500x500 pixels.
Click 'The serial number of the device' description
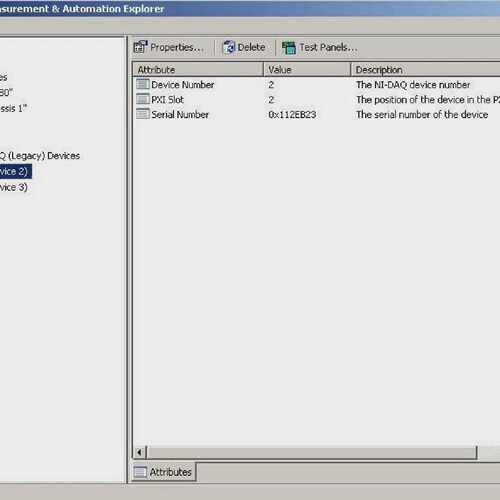[x=422, y=115]
